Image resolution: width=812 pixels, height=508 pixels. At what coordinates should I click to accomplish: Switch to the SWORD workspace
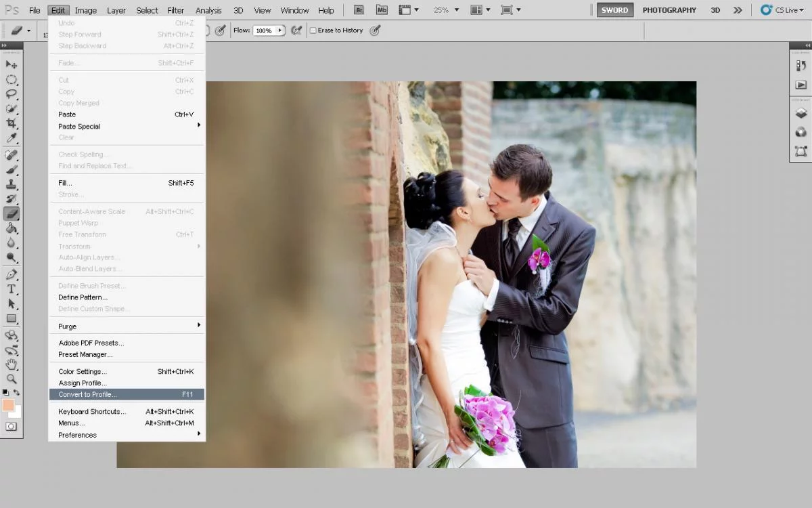(x=615, y=10)
